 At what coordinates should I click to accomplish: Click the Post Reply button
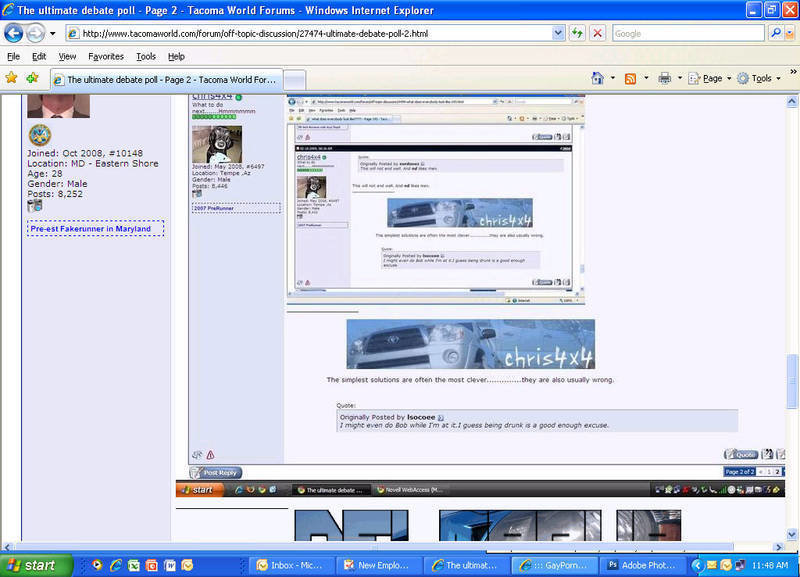215,472
